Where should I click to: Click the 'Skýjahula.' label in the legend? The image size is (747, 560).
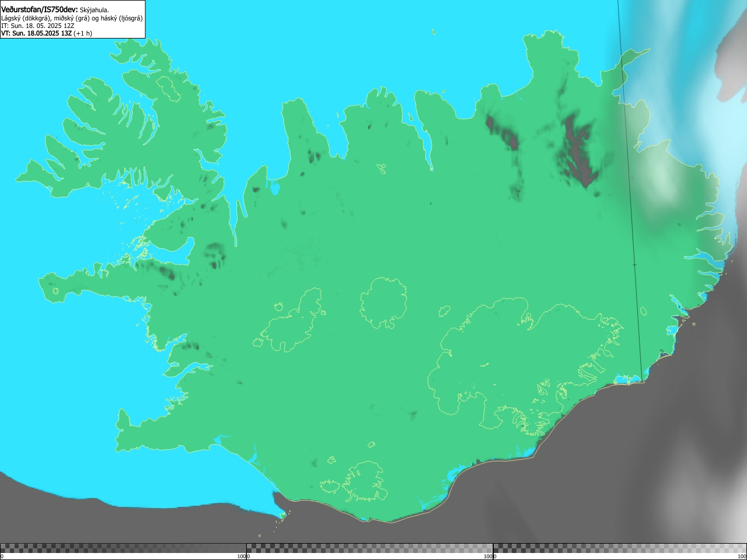tap(95, 10)
